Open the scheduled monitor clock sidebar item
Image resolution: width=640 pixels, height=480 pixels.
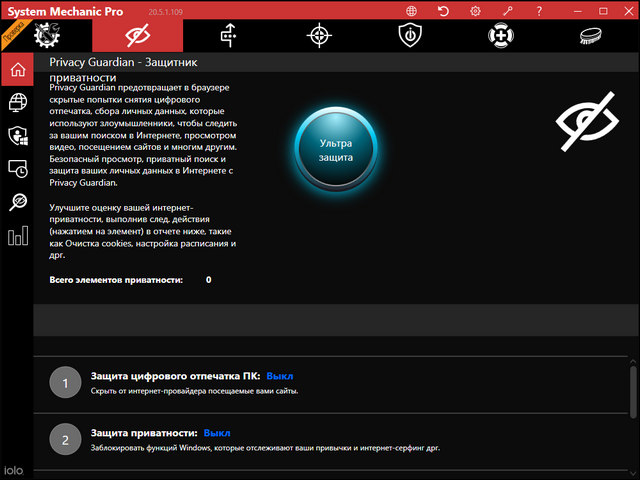(18, 169)
